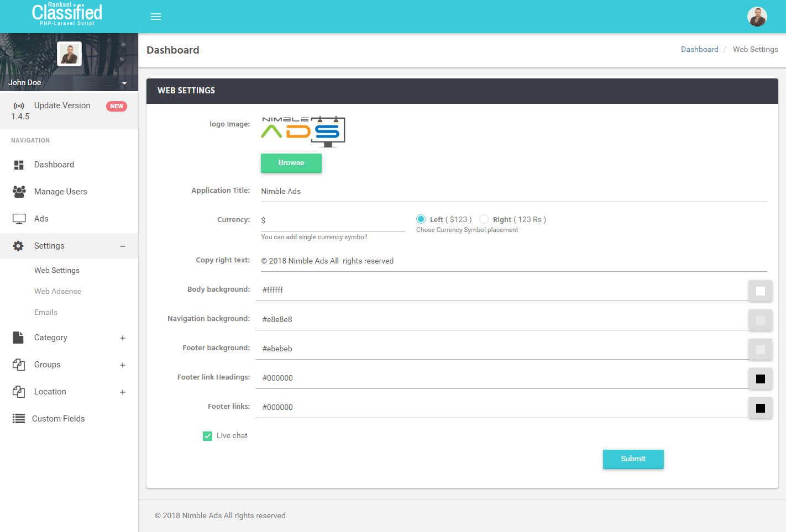Focus the Copy right text field
This screenshot has width=786, height=532.
pyautogui.click(x=513, y=261)
